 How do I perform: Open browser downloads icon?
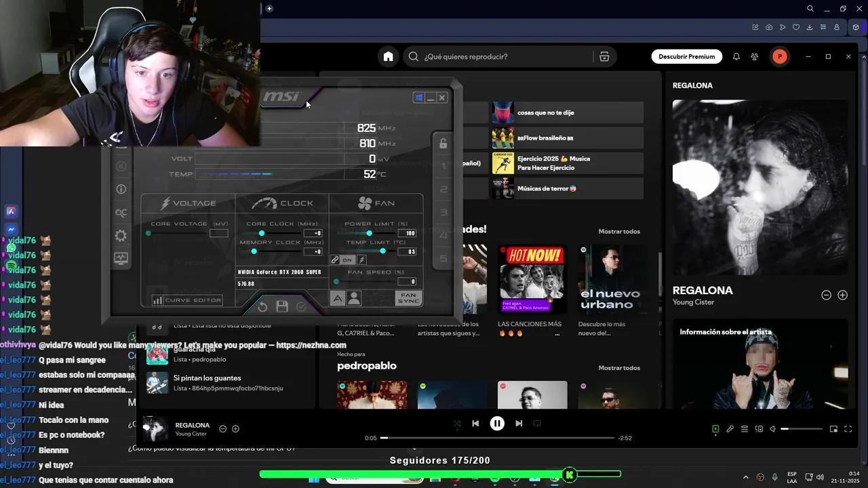(x=810, y=27)
